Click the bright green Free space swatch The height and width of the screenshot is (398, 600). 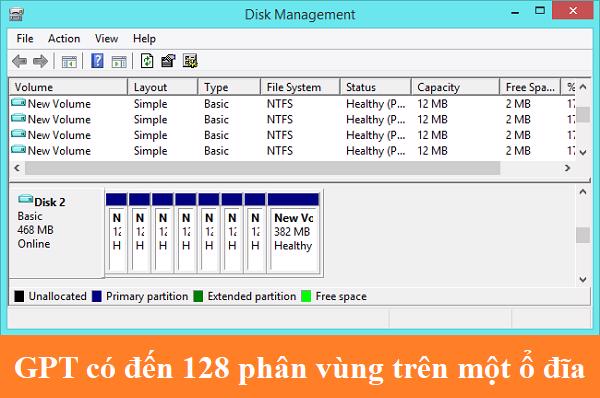306,296
